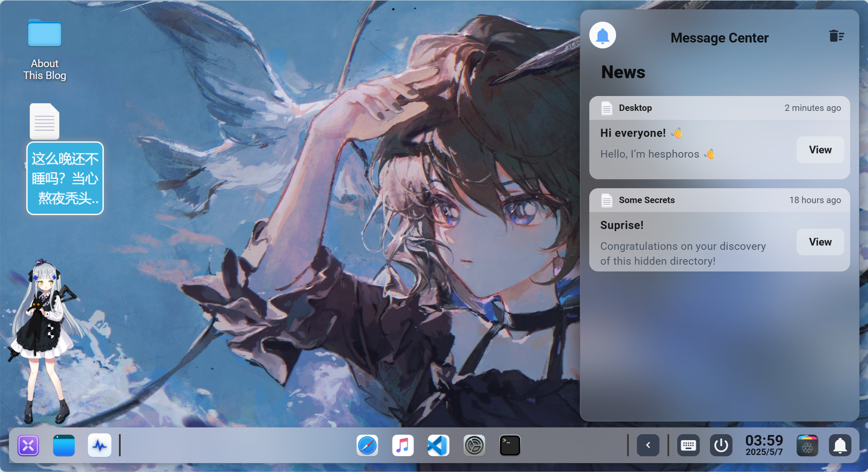Launch the VS Code dock icon

click(x=438, y=446)
